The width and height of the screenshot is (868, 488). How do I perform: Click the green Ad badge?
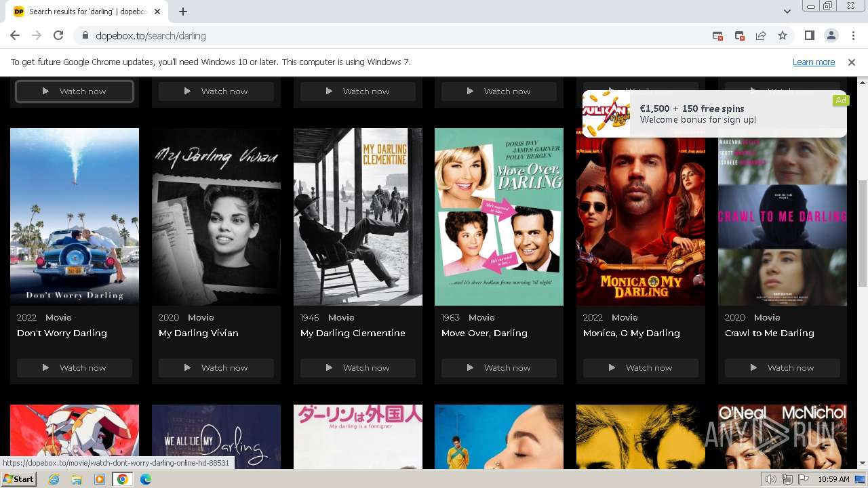point(841,100)
